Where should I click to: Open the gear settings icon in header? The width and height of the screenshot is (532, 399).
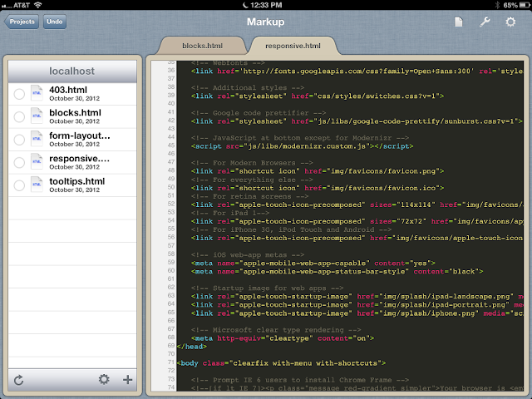click(510, 22)
